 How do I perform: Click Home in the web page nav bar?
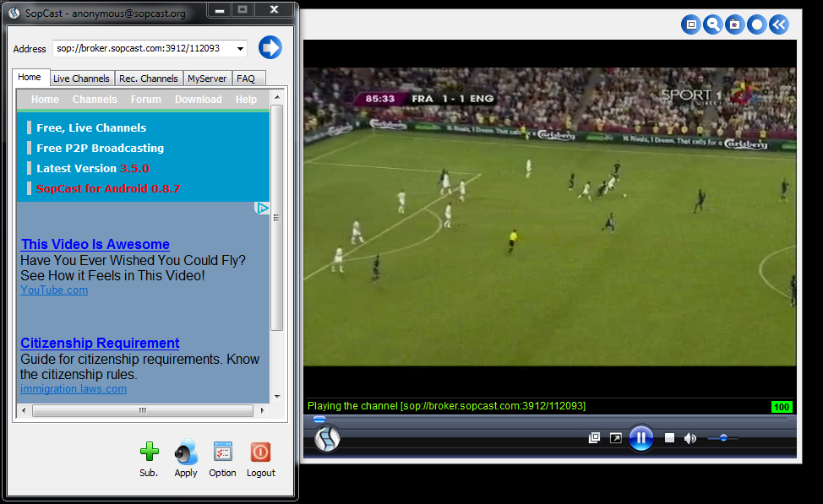pyautogui.click(x=45, y=99)
